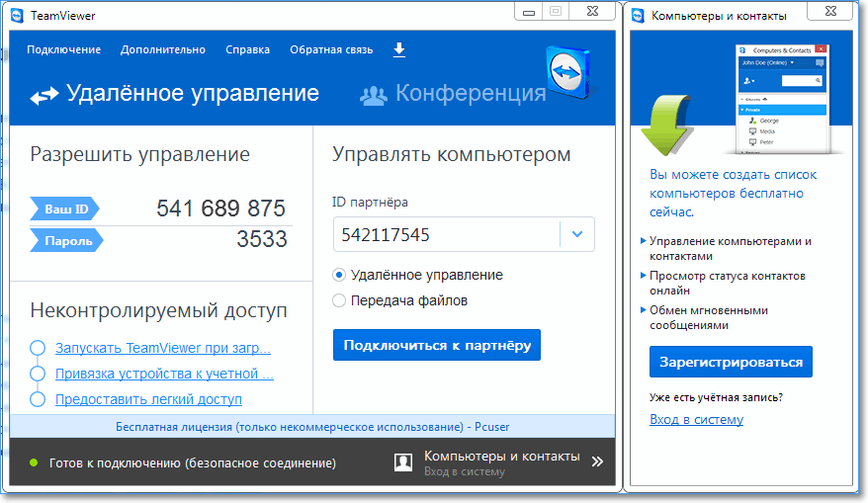Click the circle beside Предоставить легкий доступ
868x503 pixels.
point(38,399)
